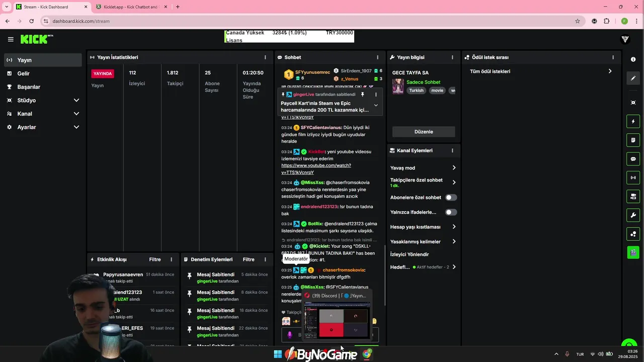644x362 pixels.
Task: Toggle Yalnızca ifadelerle switch
Action: tap(451, 212)
